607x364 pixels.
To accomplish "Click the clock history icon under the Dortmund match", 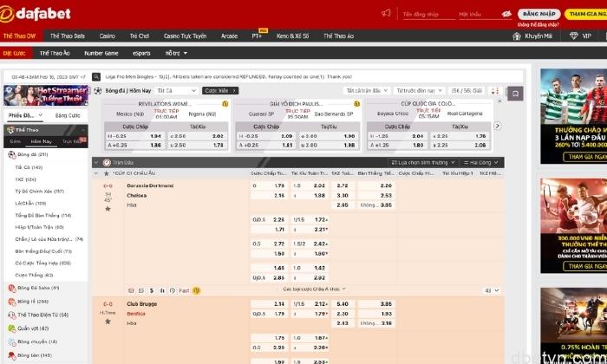I will [173, 290].
